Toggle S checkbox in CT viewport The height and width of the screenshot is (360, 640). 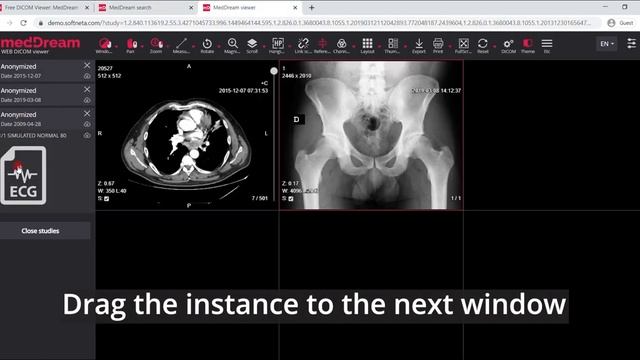click(x=107, y=199)
